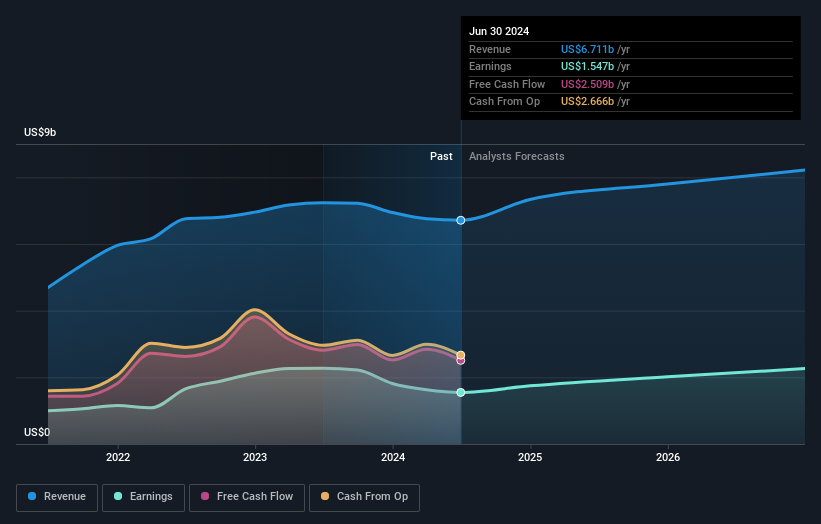Click the US$9b y-axis label

click(40, 132)
